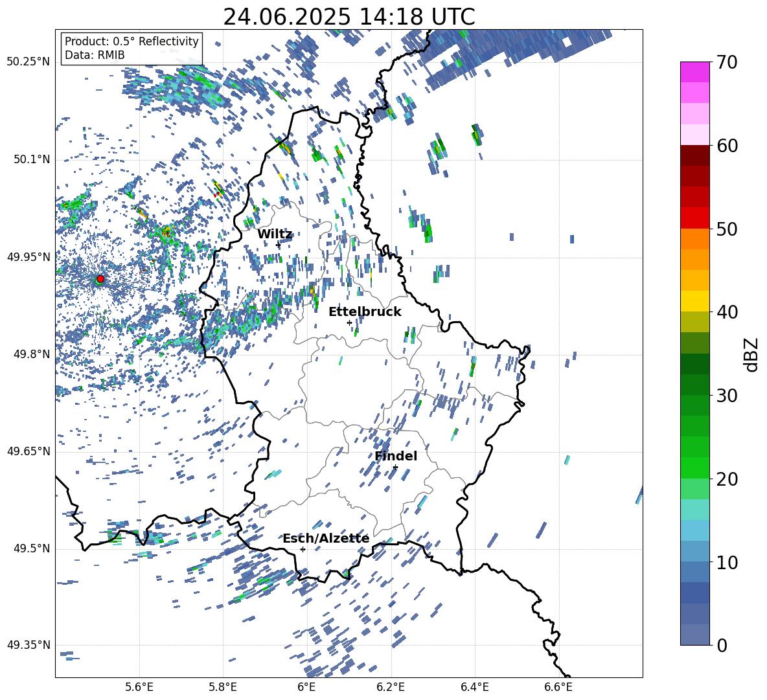Click the cross marker below Findel

pos(395,468)
